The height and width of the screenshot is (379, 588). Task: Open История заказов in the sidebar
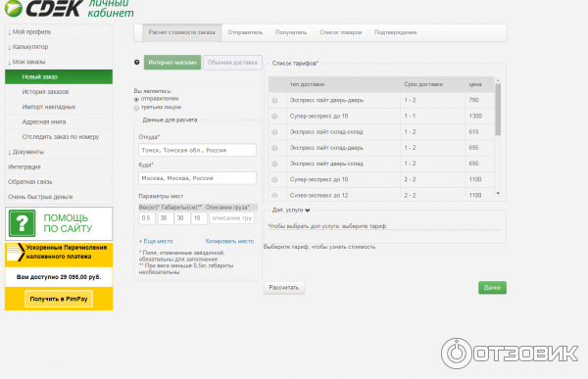pyautogui.click(x=59, y=92)
